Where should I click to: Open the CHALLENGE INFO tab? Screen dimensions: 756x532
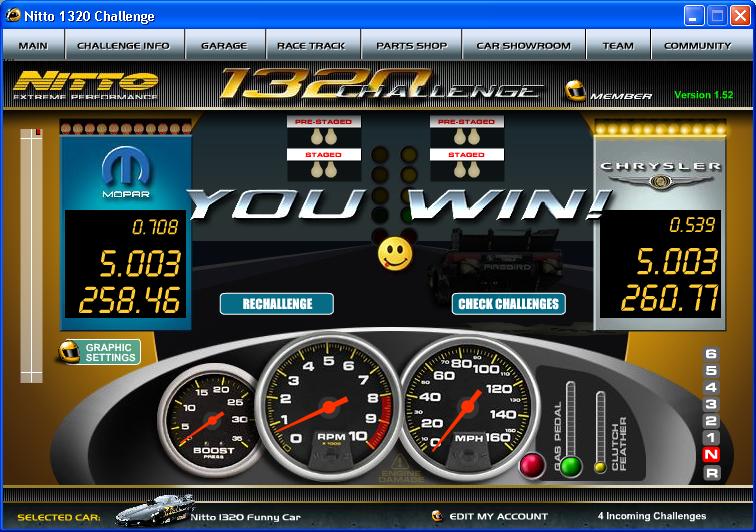(123, 45)
